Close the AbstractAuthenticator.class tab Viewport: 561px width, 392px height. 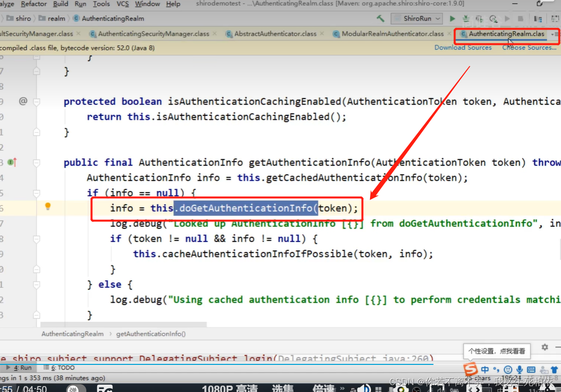(322, 34)
